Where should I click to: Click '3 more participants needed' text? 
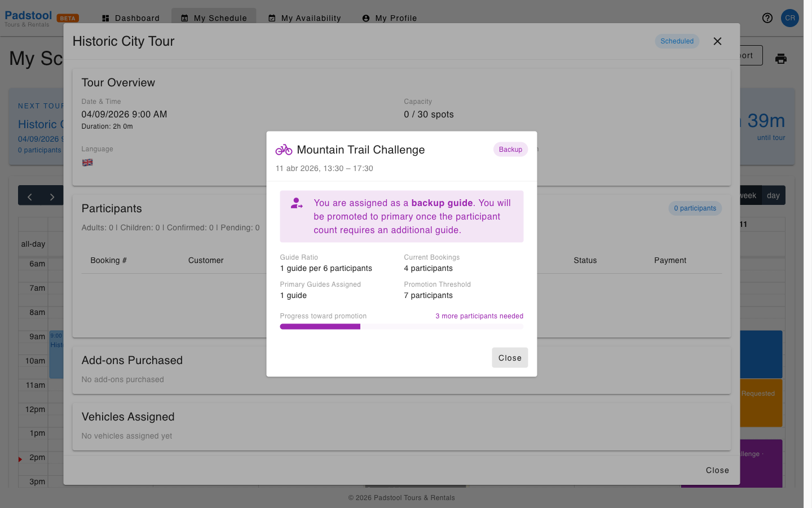pos(479,316)
